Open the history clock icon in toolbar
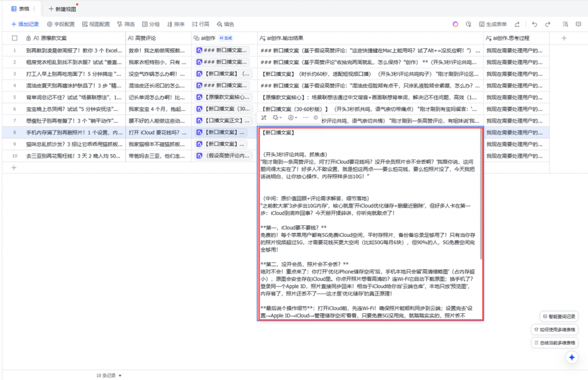 [x=468, y=24]
